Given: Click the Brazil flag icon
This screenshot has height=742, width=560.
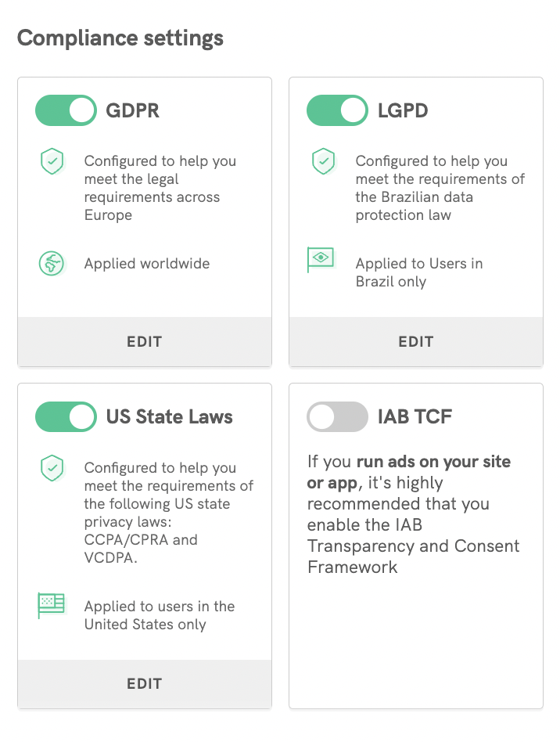Looking at the screenshot, I should coord(321,260).
